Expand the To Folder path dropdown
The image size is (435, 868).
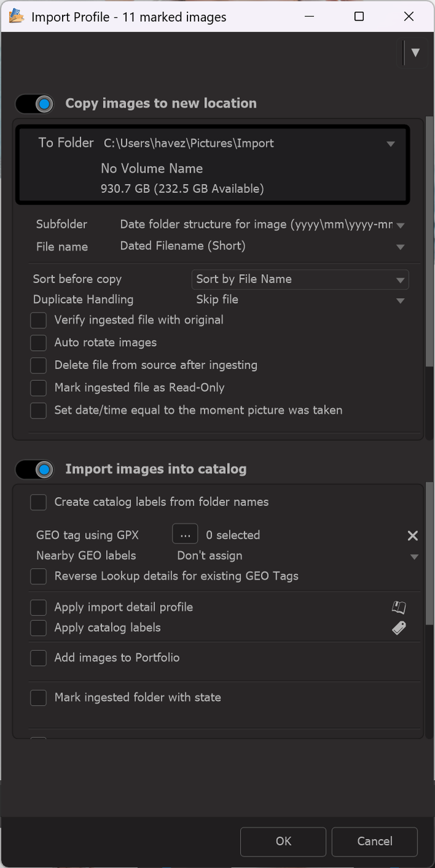coord(390,144)
